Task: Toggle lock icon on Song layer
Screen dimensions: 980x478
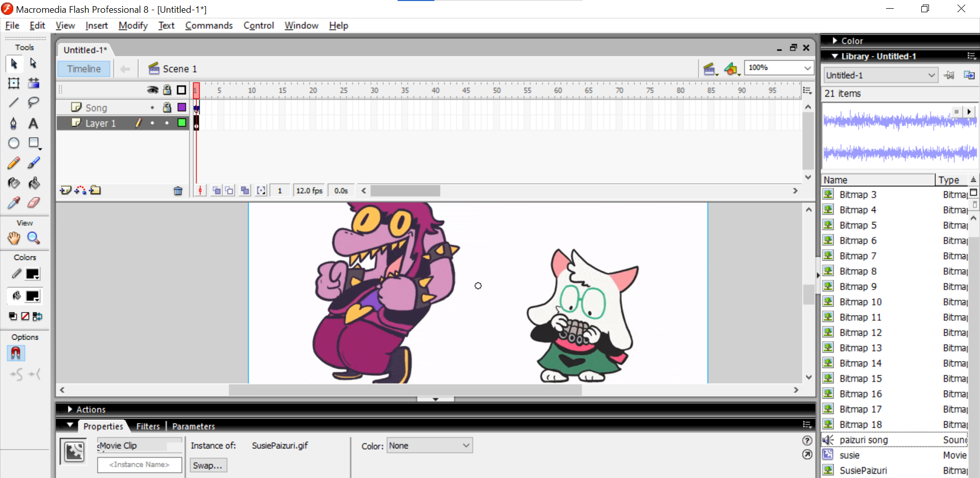Action: tap(167, 107)
